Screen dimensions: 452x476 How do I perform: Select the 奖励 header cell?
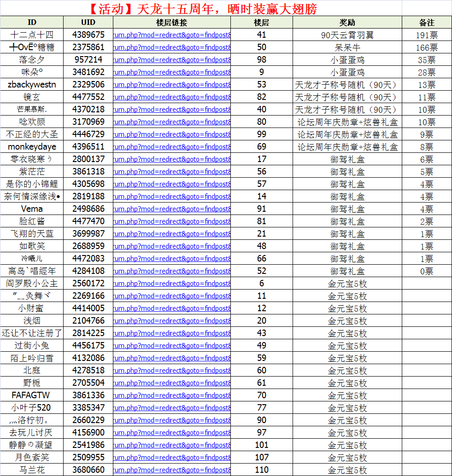click(347, 23)
